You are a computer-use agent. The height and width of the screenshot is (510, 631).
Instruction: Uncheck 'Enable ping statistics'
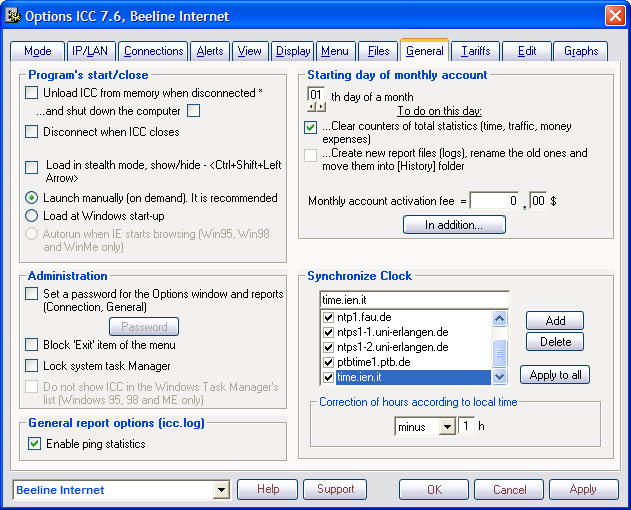(x=35, y=444)
